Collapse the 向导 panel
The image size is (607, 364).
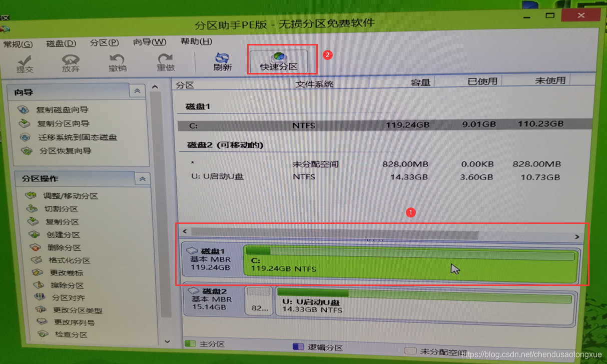(137, 91)
